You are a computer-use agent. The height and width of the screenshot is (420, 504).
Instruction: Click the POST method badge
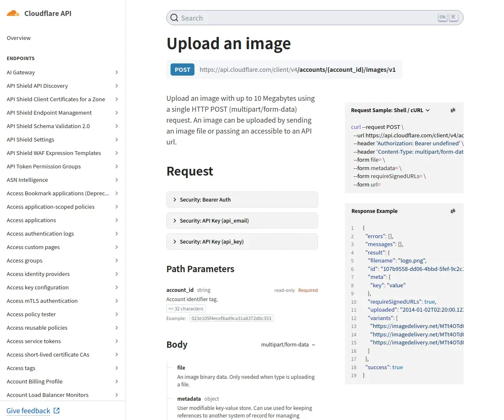(x=182, y=70)
